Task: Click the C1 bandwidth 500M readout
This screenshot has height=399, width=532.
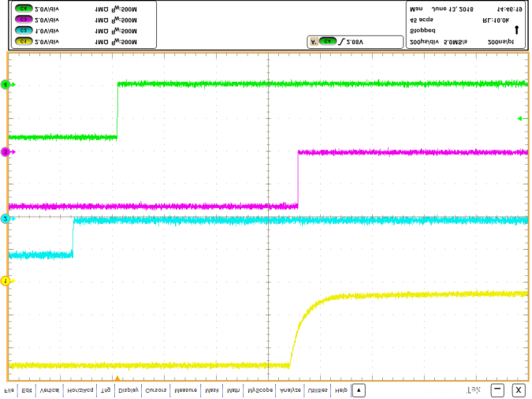Action: (125, 42)
